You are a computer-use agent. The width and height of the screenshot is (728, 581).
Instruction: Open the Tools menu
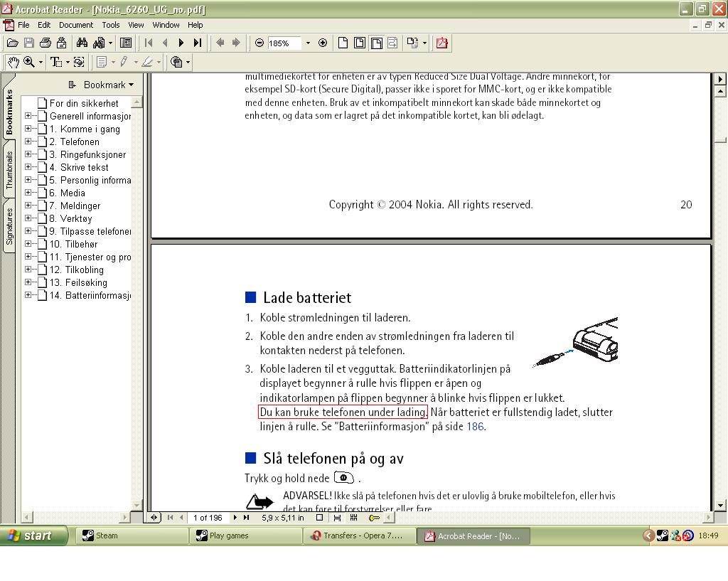coord(110,25)
